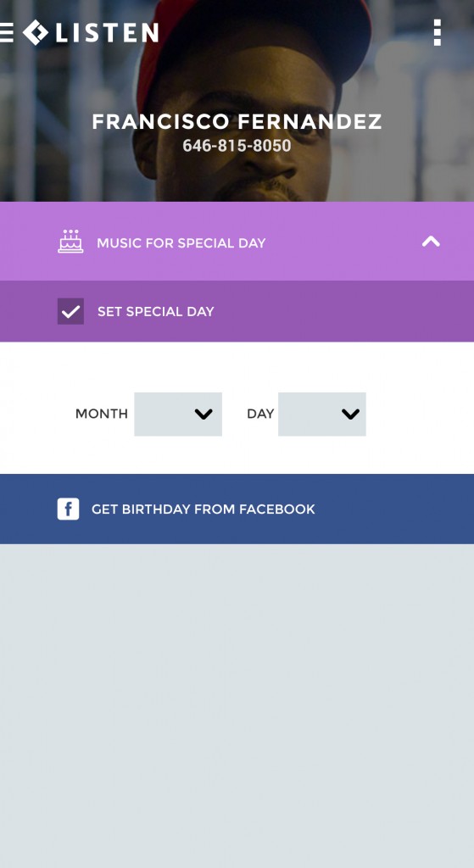The image size is (474, 868).
Task: Open the hamburger navigation menu
Action: pos(6,33)
